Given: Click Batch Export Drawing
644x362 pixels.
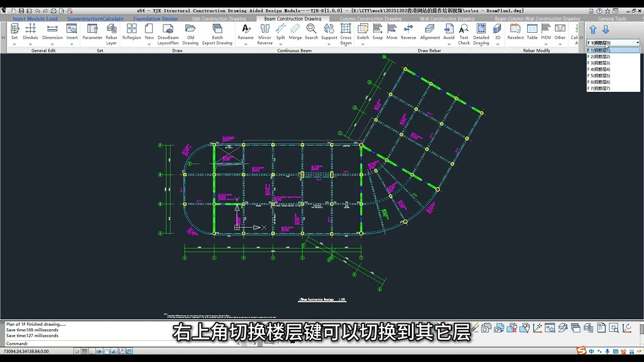Looking at the screenshot, I should [x=217, y=34].
